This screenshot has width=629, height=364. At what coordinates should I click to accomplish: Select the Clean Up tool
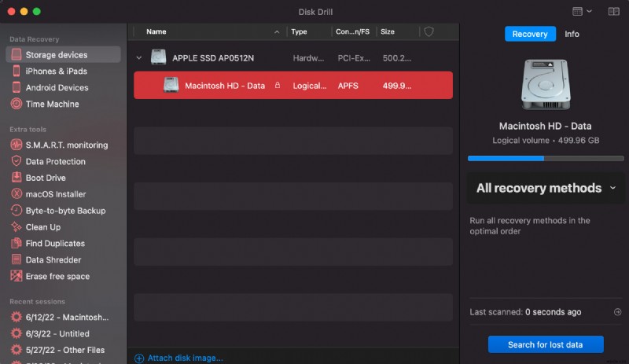[42, 227]
